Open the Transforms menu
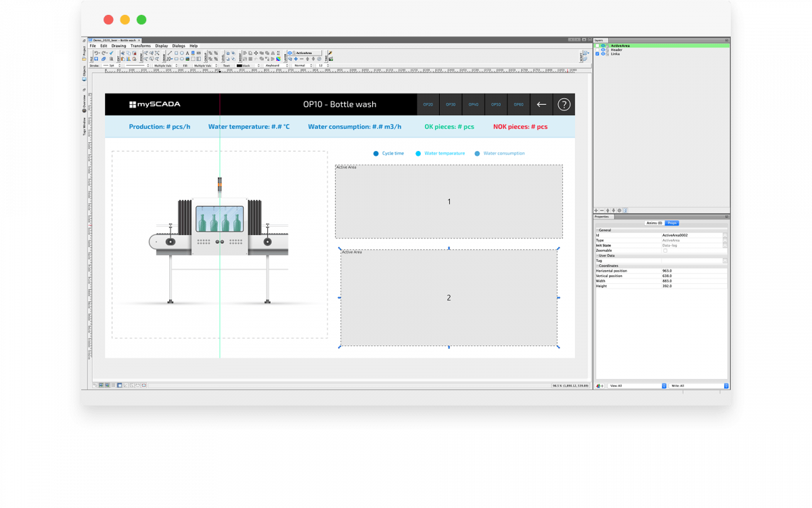812x508 pixels. point(141,46)
